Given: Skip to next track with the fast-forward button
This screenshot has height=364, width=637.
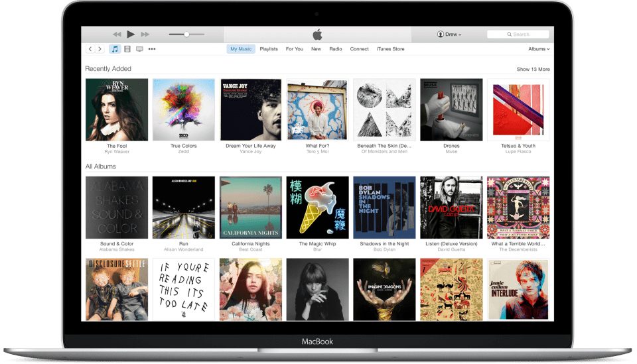Looking at the screenshot, I should click(x=145, y=34).
